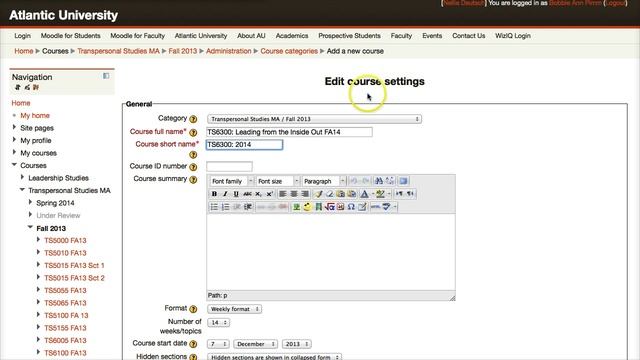Apply strikethrough in the summary editor
This screenshot has width=640, height=360.
[x=247, y=194]
